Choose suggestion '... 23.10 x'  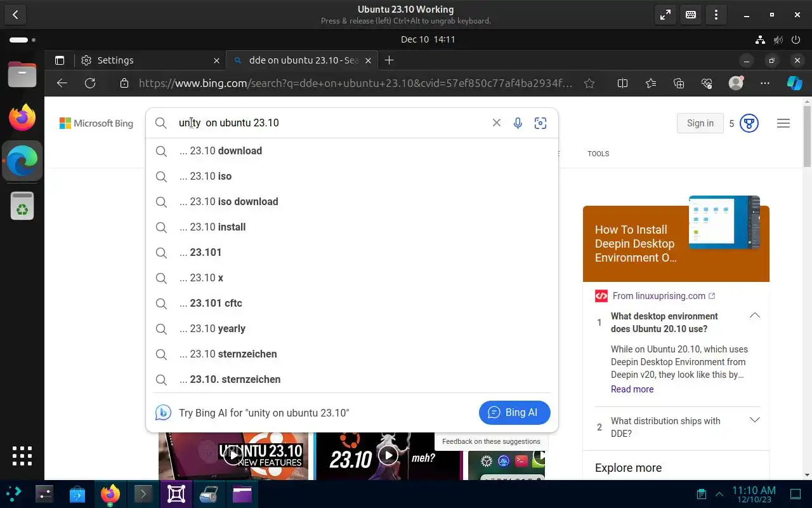pyautogui.click(x=352, y=278)
